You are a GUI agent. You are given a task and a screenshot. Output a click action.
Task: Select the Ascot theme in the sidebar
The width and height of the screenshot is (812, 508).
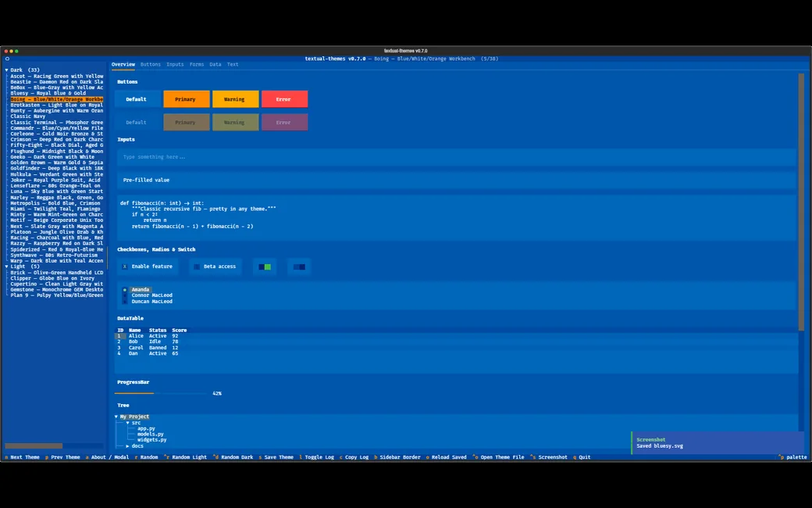pos(56,77)
